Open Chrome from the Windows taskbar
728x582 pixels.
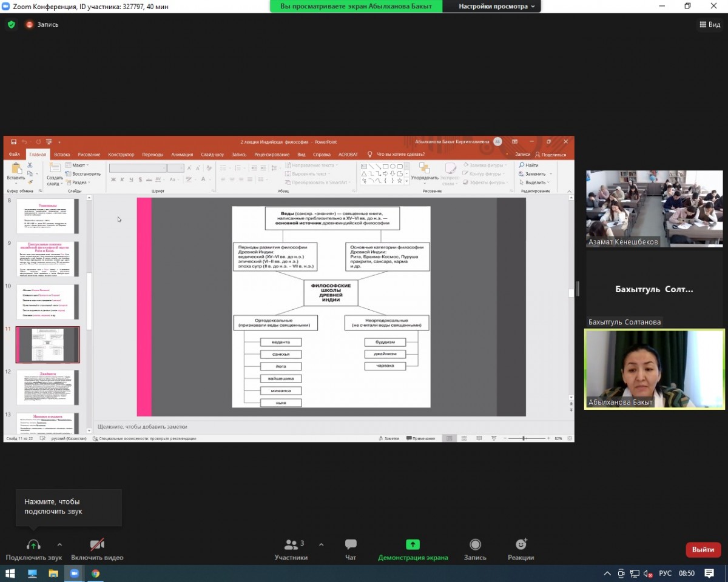coord(96,573)
